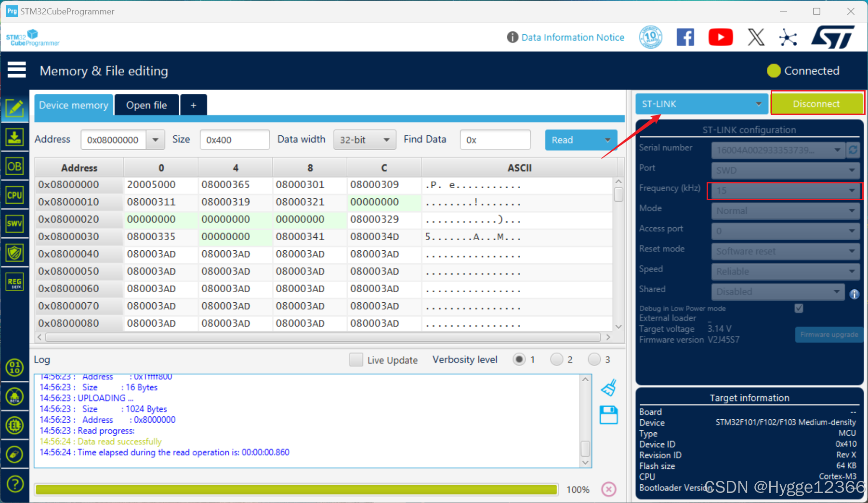Open the Mode Normal dropdown
The width and height of the screenshot is (868, 503).
[x=786, y=211]
